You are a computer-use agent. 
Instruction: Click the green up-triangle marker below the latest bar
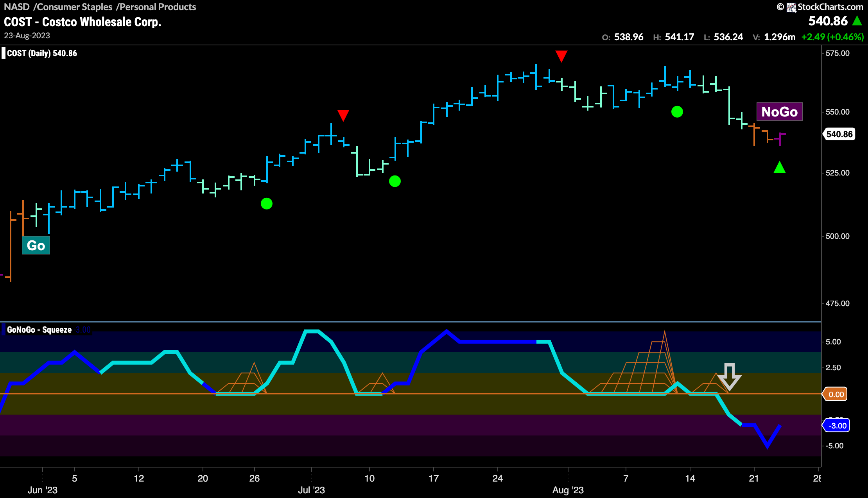tap(780, 167)
